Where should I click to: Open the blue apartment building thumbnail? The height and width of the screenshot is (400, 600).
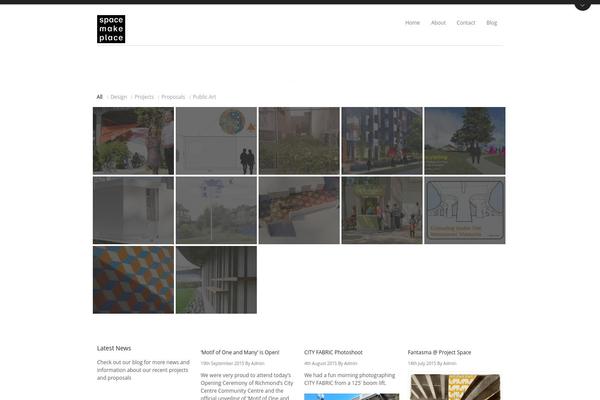pos(382,141)
